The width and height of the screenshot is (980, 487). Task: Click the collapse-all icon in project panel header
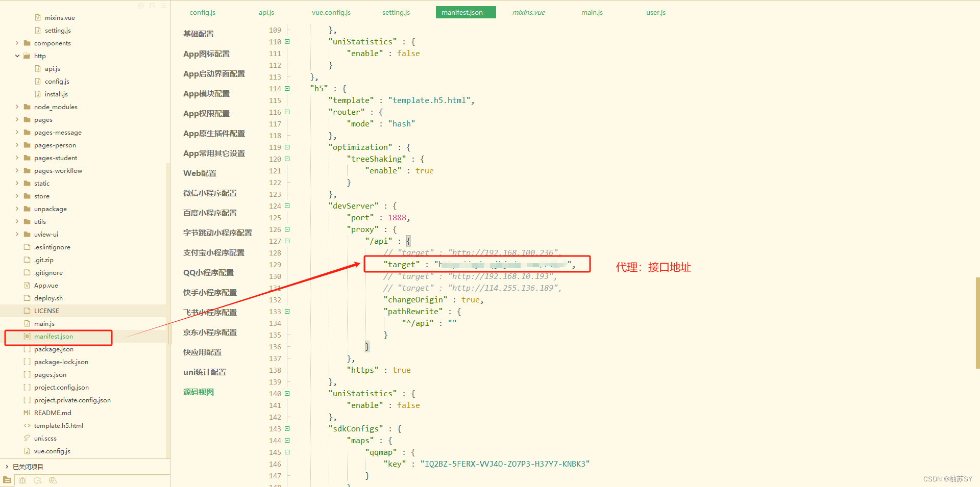click(152, 6)
